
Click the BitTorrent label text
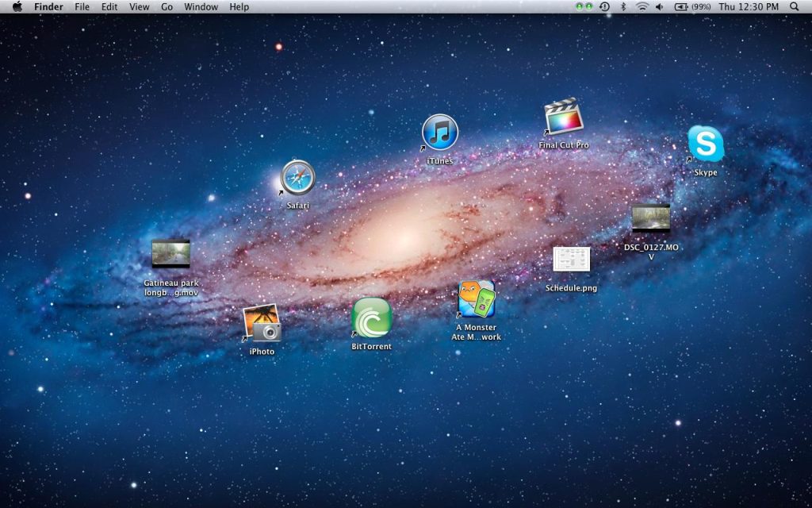(x=371, y=346)
